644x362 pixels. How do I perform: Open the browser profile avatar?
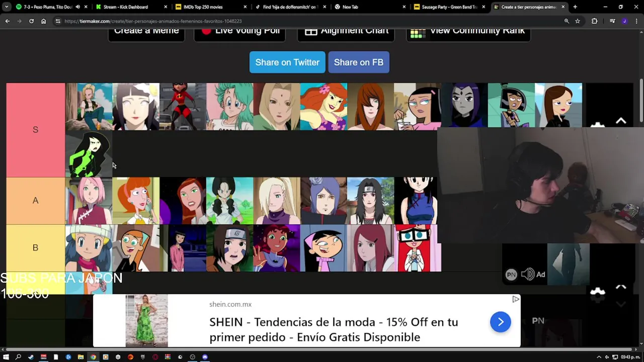[624, 21]
